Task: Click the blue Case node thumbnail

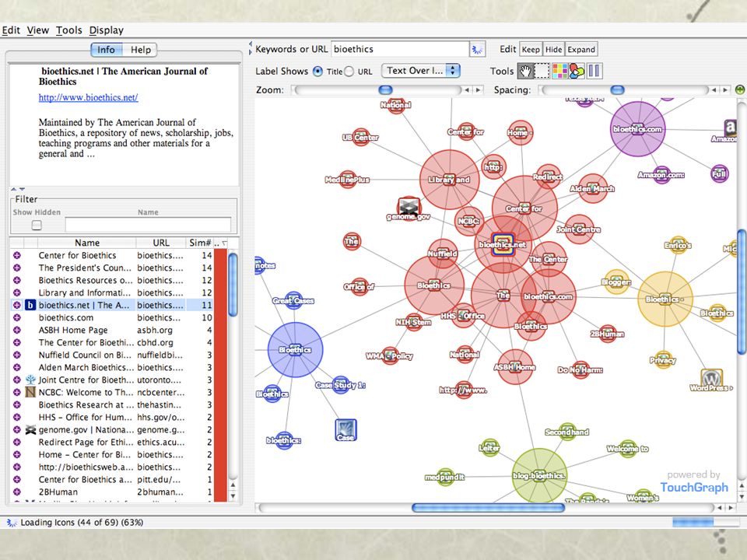Action: click(x=345, y=430)
